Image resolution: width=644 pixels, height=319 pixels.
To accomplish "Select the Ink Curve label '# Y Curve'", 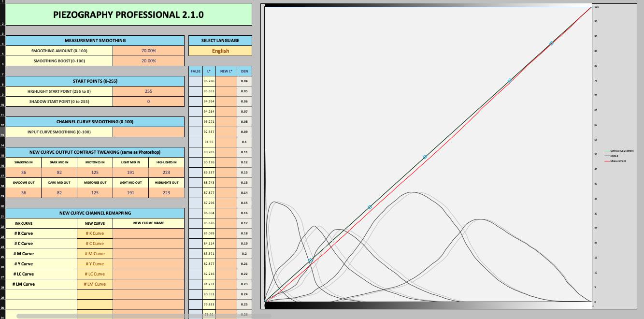I will (x=24, y=264).
